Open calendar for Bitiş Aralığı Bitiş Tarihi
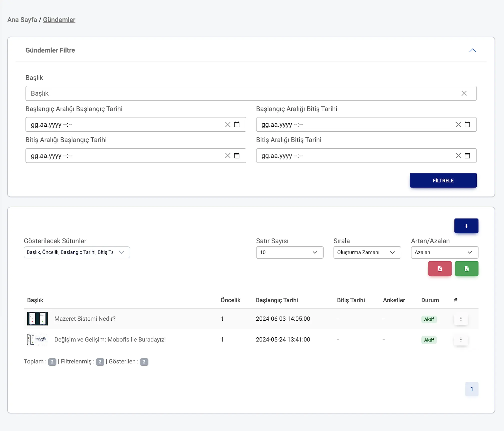This screenshot has width=504, height=431. (467, 155)
